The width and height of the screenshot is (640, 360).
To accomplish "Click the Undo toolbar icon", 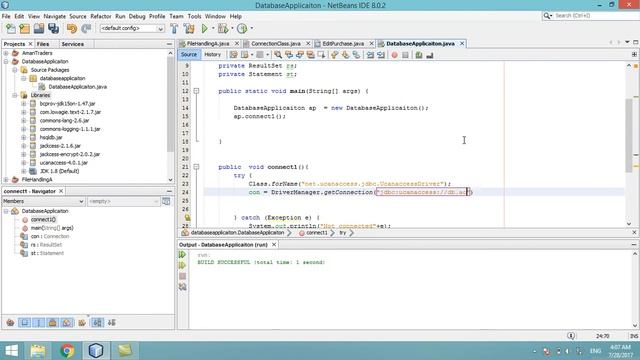I will click(x=72, y=29).
